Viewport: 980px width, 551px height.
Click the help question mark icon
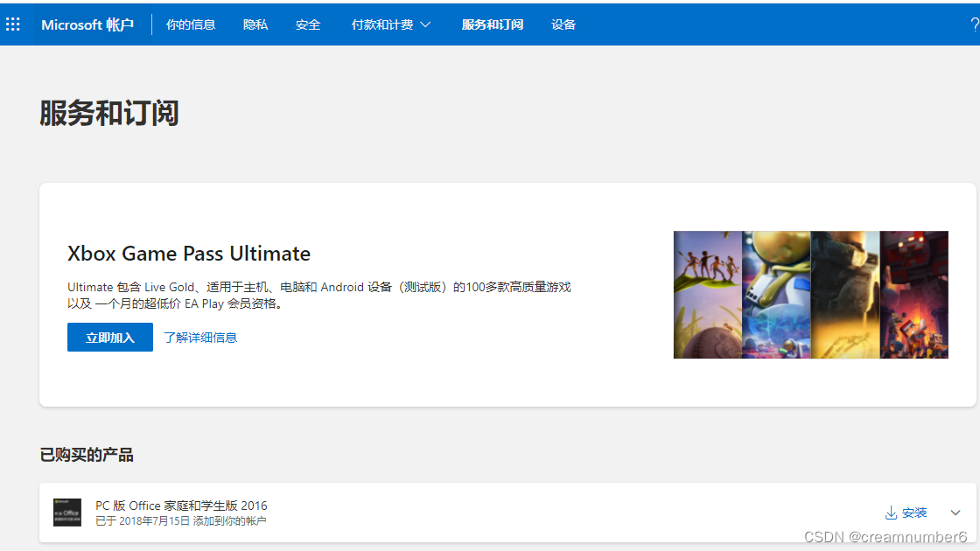[x=974, y=24]
